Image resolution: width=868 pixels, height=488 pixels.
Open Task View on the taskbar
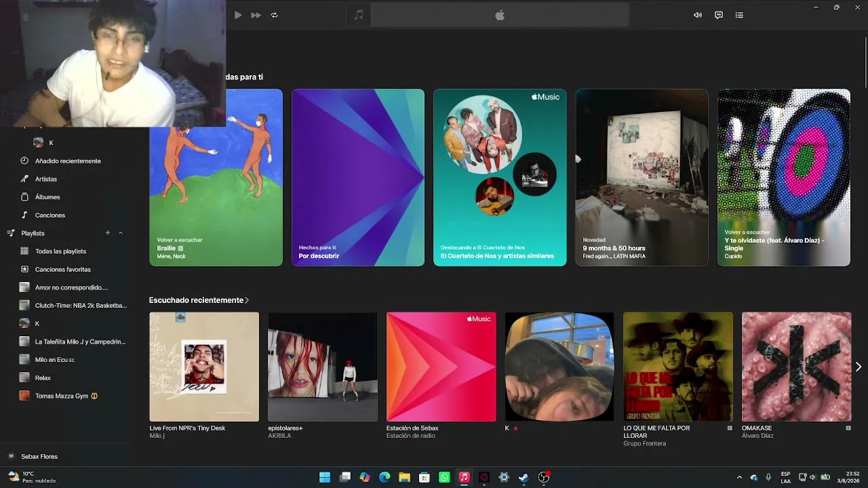[345, 477]
